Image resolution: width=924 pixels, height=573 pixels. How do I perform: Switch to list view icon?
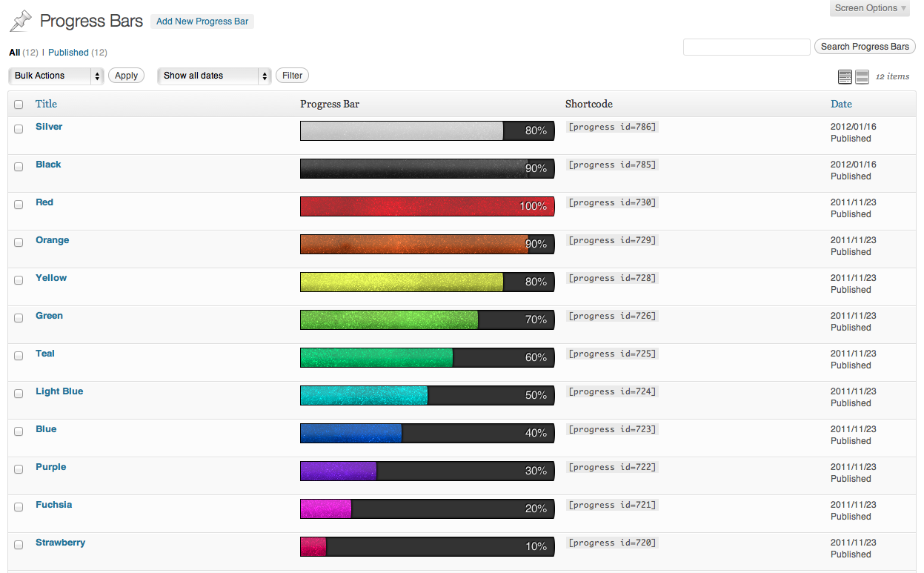845,76
